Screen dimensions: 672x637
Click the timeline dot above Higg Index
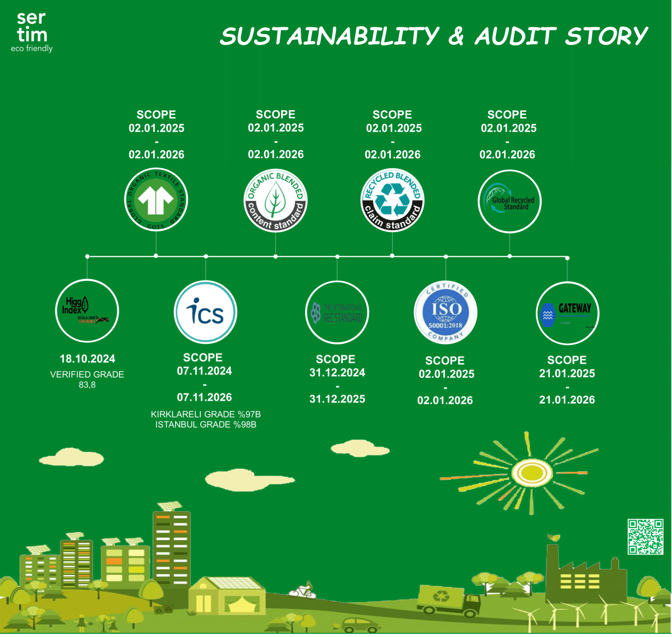point(87,257)
